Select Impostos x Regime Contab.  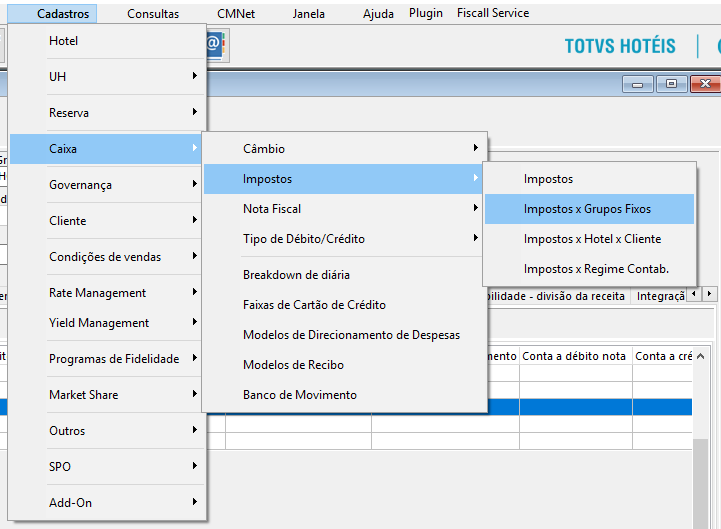coord(589,269)
